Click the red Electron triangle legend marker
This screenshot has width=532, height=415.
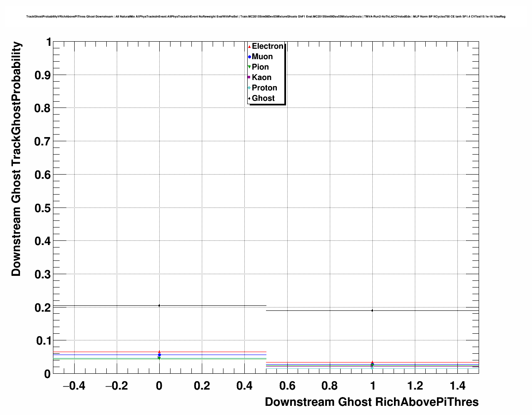tap(249, 47)
